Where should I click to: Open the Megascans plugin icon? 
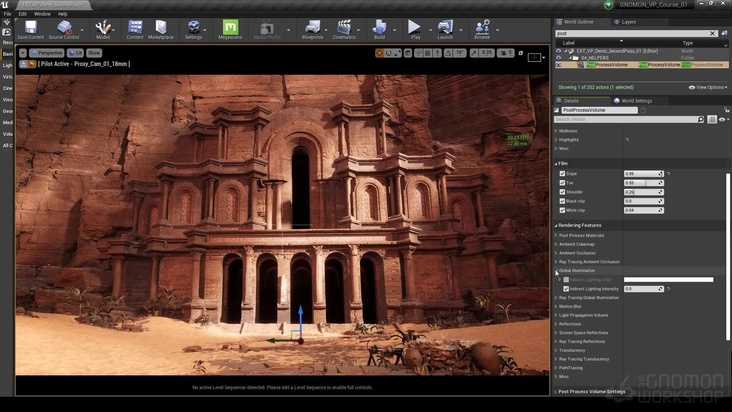click(x=230, y=28)
